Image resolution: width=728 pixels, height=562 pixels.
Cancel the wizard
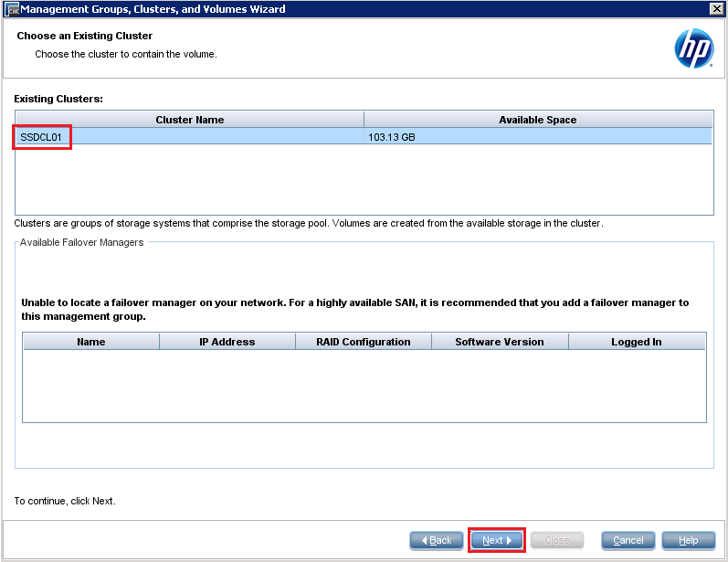[628, 540]
